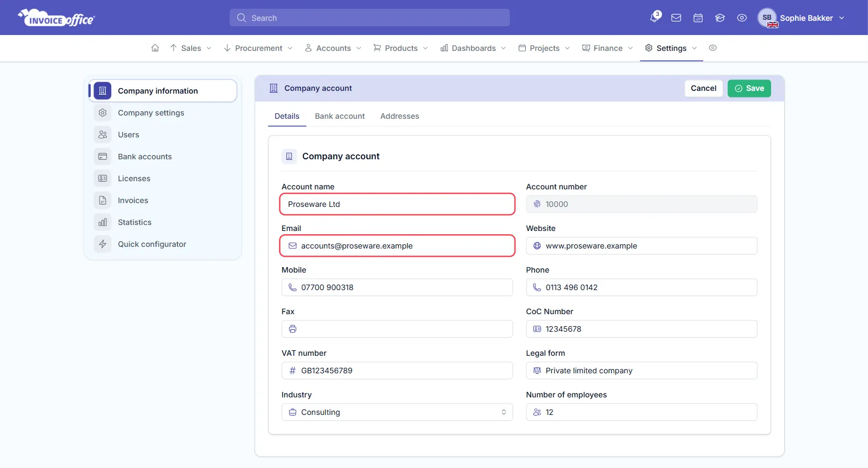The width and height of the screenshot is (868, 468).
Task: Click the empty Fax field
Action: pyautogui.click(x=397, y=329)
